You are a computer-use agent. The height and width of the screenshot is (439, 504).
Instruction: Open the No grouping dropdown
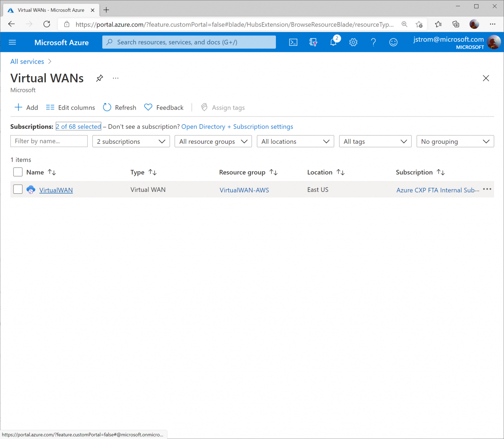455,141
